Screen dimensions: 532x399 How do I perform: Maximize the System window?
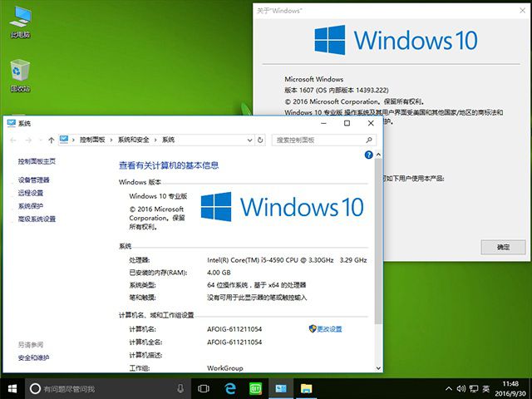[x=347, y=123]
